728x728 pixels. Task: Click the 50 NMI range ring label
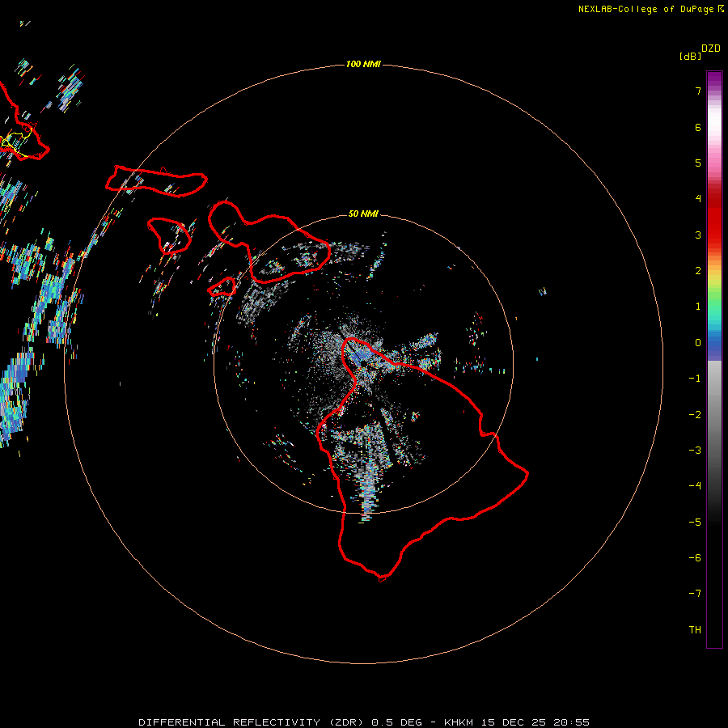click(363, 214)
